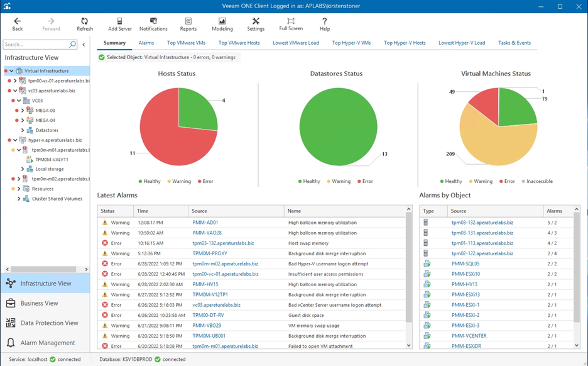Screen dimensions: 588x366
Task: Expand the Cluster Shared Volumes node
Action: pos(19,199)
